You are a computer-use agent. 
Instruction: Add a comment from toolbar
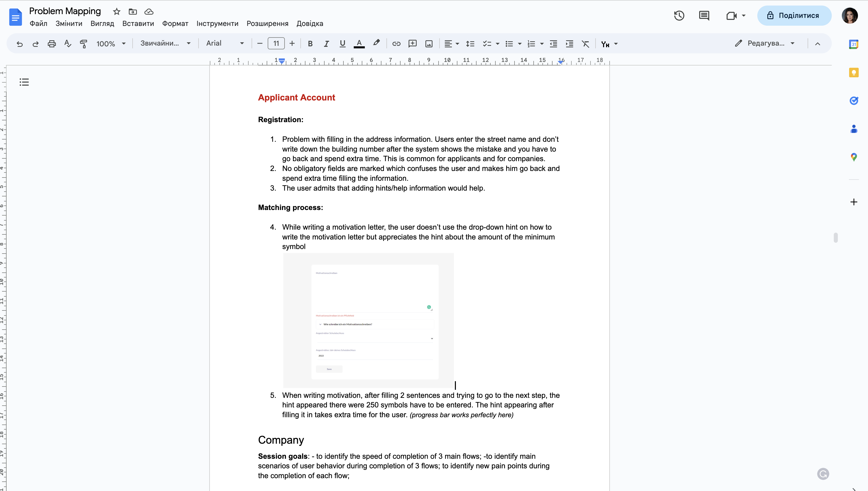tap(412, 44)
